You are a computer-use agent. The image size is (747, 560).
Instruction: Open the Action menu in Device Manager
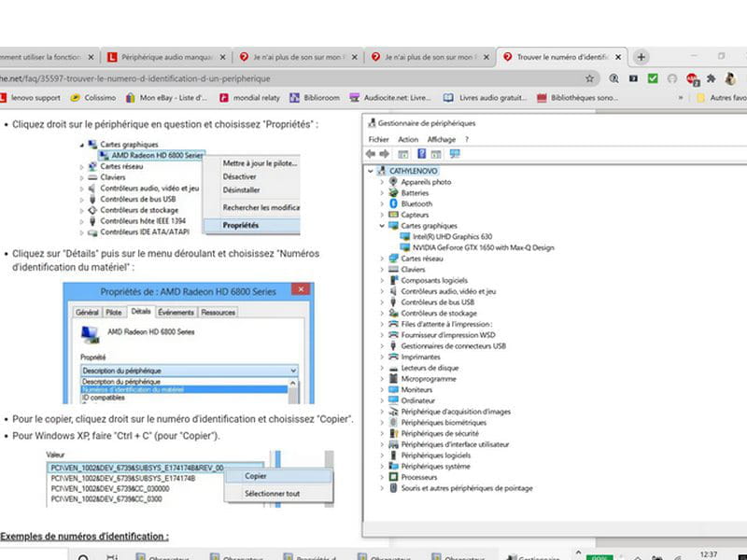(x=408, y=139)
